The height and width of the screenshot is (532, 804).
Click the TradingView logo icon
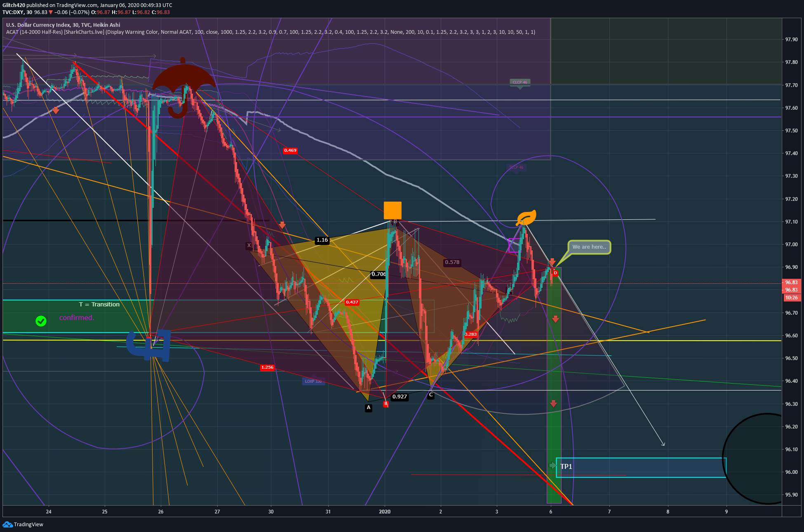7,524
